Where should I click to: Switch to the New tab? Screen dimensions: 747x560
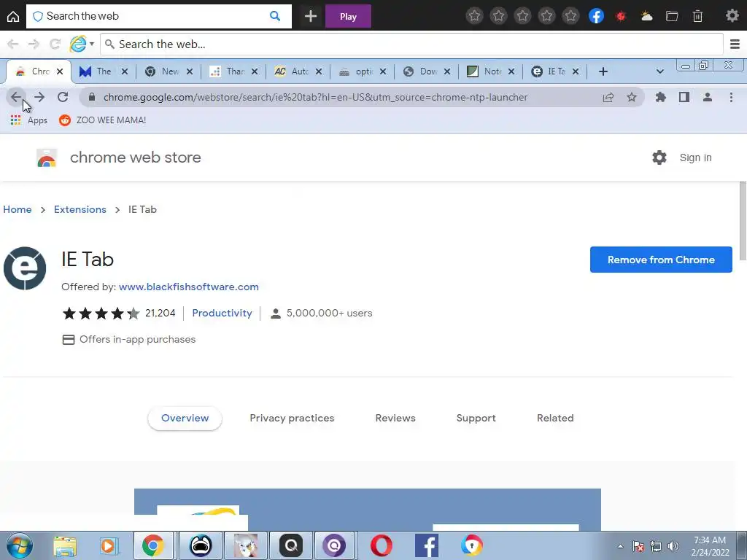169,71
